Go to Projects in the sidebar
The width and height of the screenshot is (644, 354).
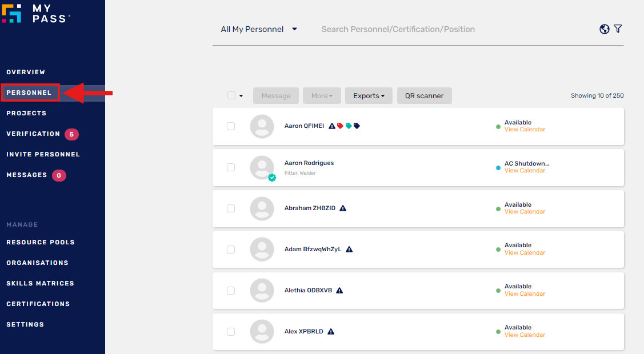[26, 113]
